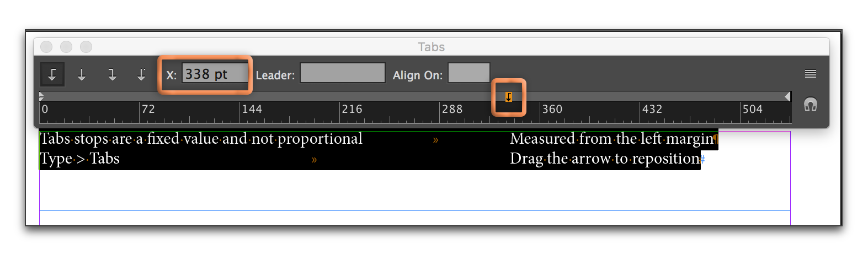
Task: Click the text "Drag the arrow to reposition"
Action: (x=605, y=159)
